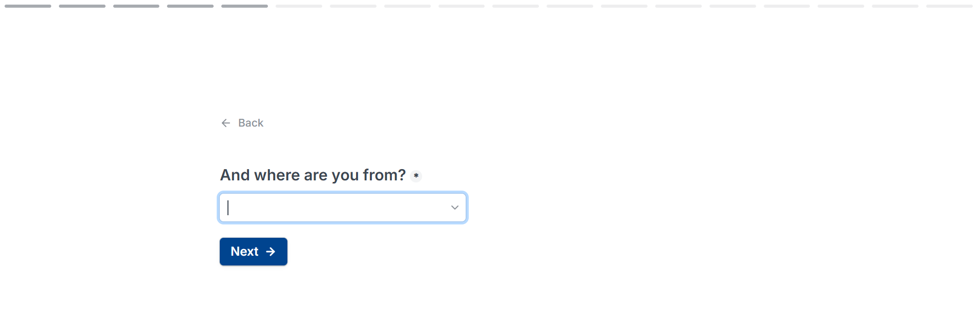Click the fifth, last filled progress segment

[x=244, y=6]
